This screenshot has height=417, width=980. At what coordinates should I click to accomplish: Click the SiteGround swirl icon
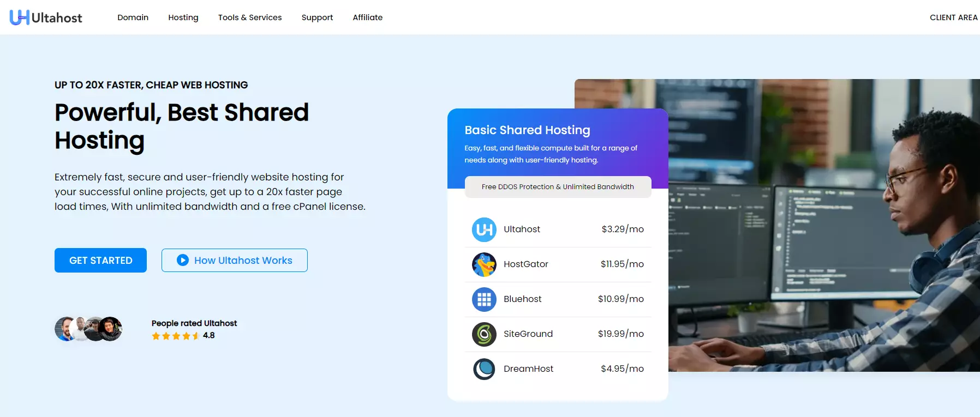484,334
